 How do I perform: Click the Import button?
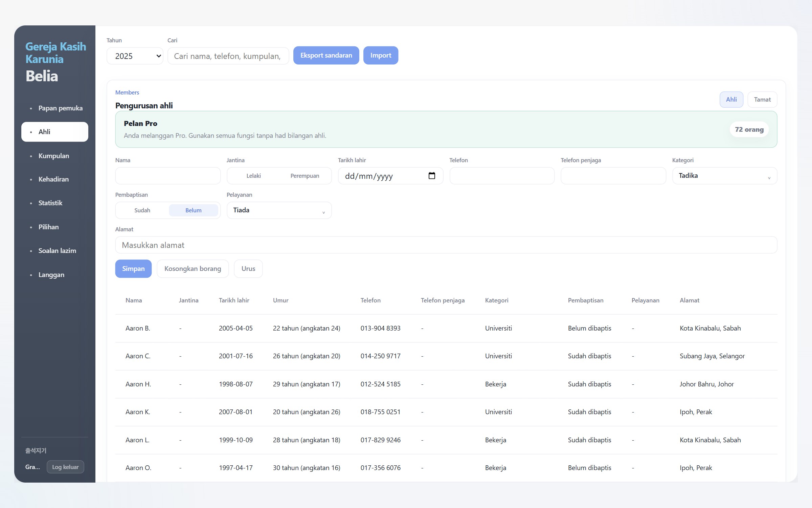(381, 55)
